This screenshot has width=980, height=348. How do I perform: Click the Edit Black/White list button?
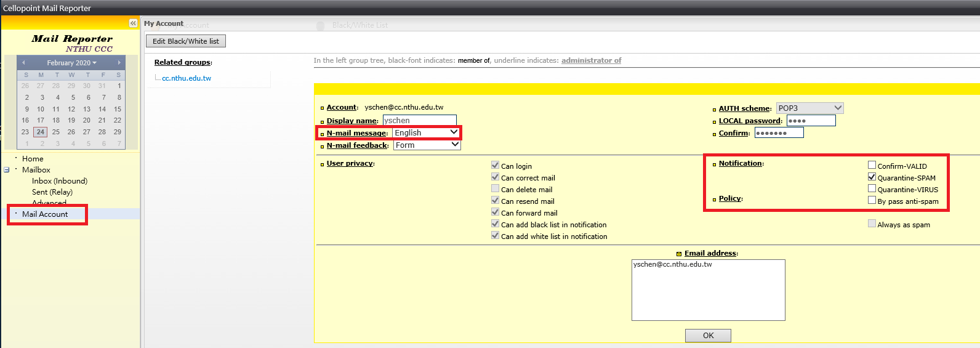pyautogui.click(x=186, y=41)
